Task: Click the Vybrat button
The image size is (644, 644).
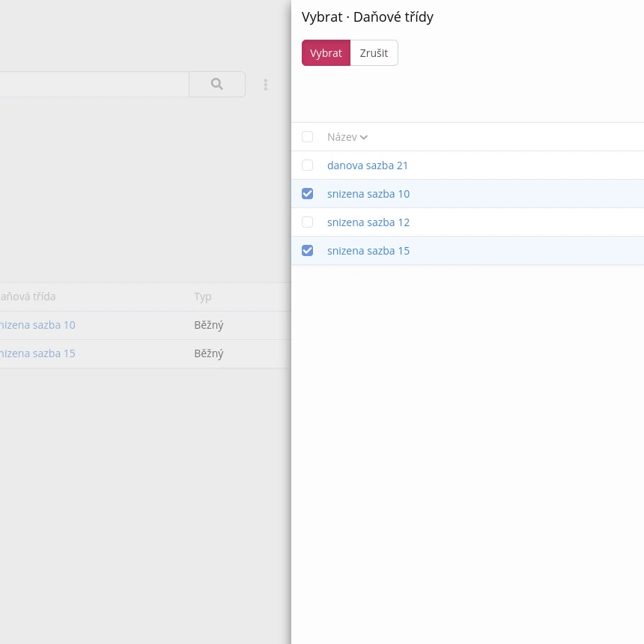Action: (326, 53)
